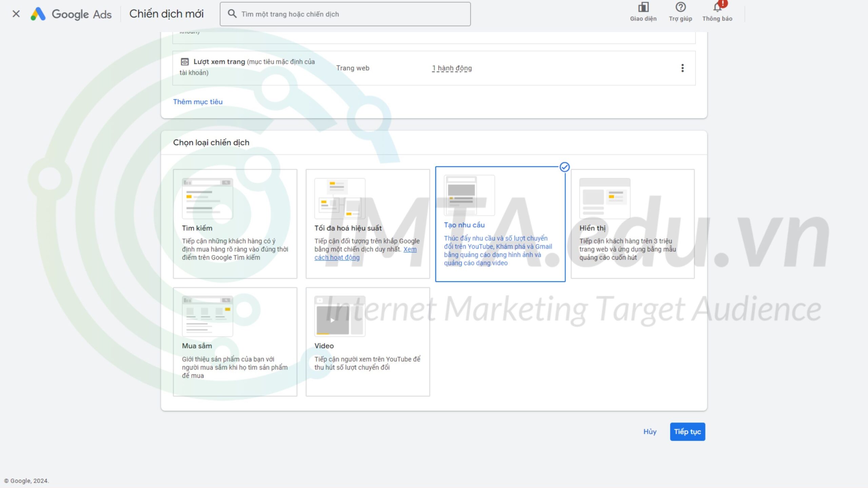This screenshot has height=488, width=868.
Task: Click the Video campaign type card
Action: [x=367, y=340]
